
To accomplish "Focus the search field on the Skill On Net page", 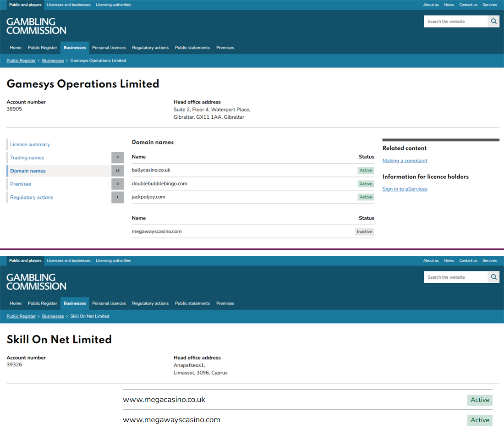I will [456, 277].
